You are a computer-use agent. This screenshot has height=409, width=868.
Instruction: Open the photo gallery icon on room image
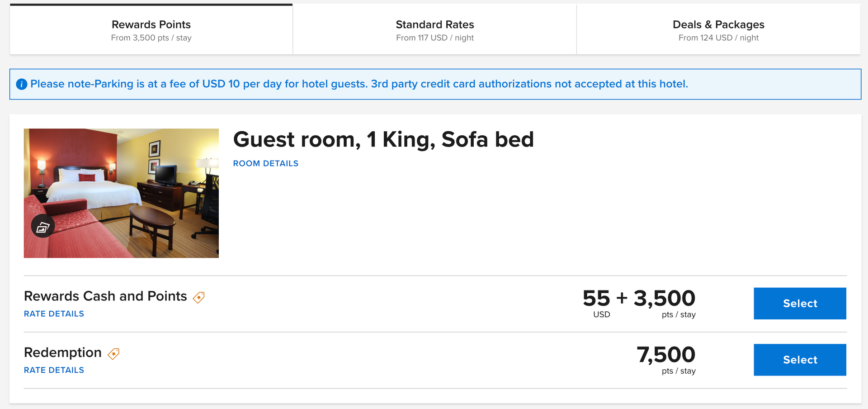click(43, 226)
